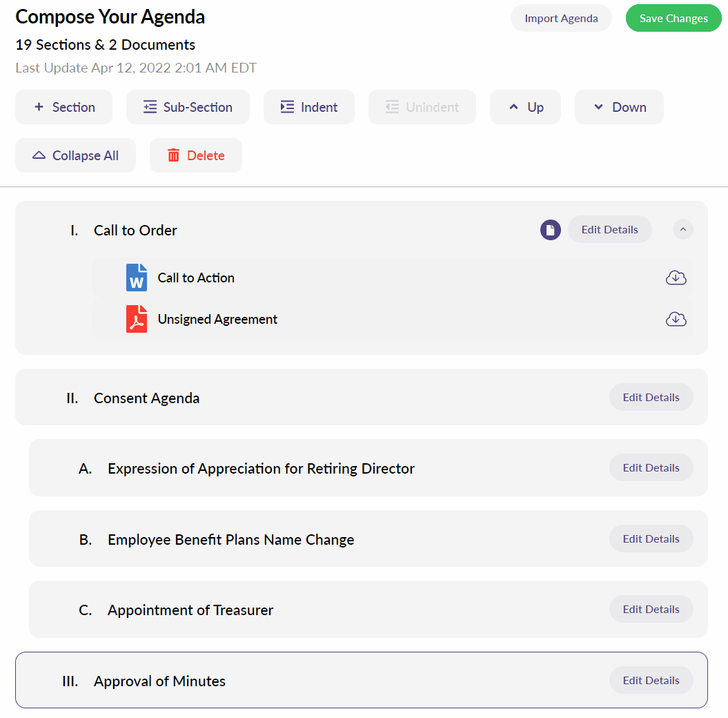Move the selected section Down
Screen dimensions: 728x718
(619, 107)
